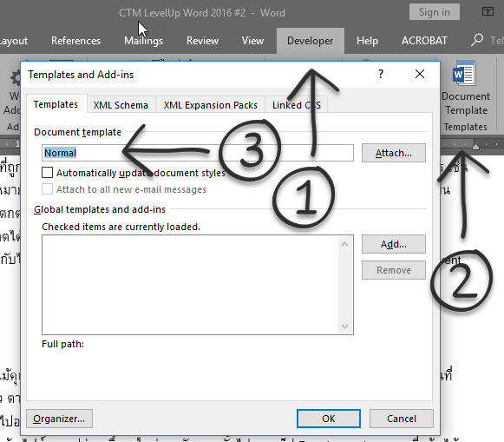The image size is (504, 442).
Task: Open the Linked CSS tab
Action: pos(297,105)
